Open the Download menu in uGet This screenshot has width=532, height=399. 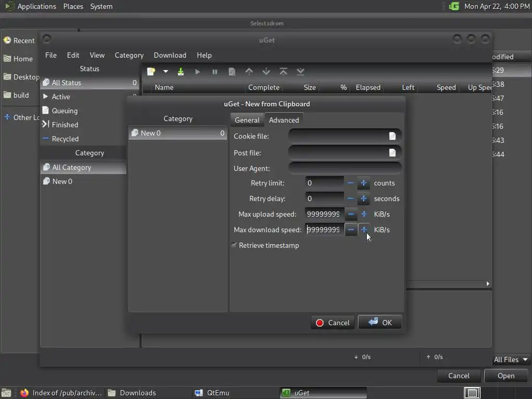(170, 55)
